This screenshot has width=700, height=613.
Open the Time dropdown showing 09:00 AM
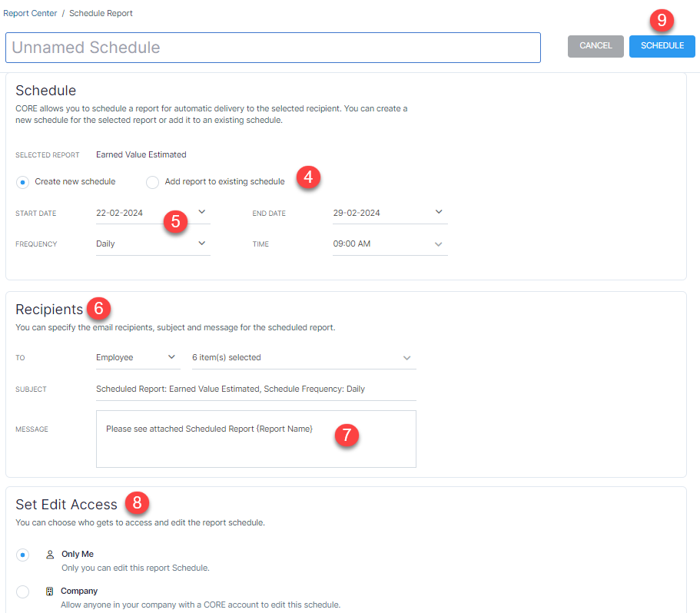[x=438, y=243]
